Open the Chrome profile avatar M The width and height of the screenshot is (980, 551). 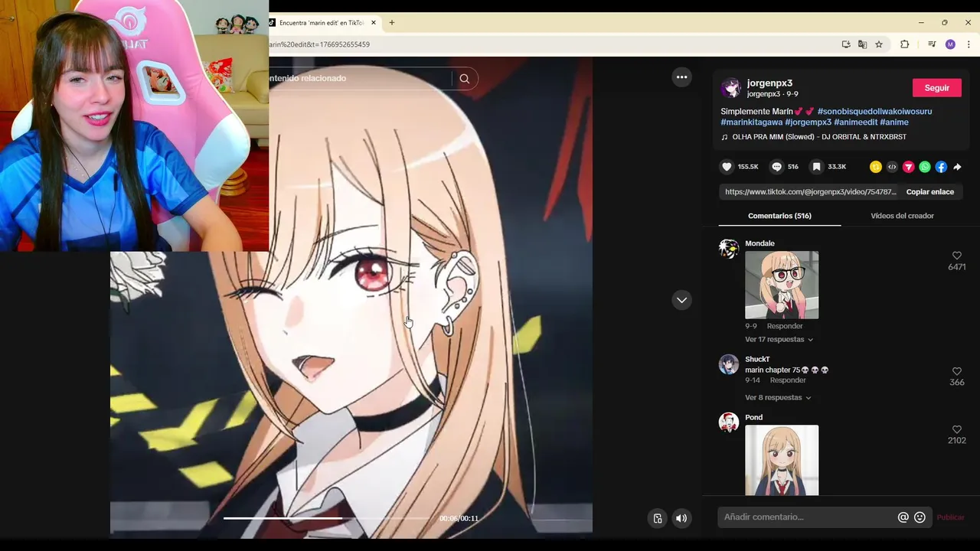tap(950, 44)
